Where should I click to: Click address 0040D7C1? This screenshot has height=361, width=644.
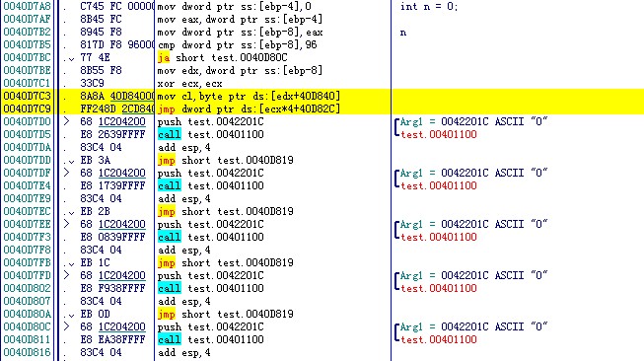coord(27,84)
